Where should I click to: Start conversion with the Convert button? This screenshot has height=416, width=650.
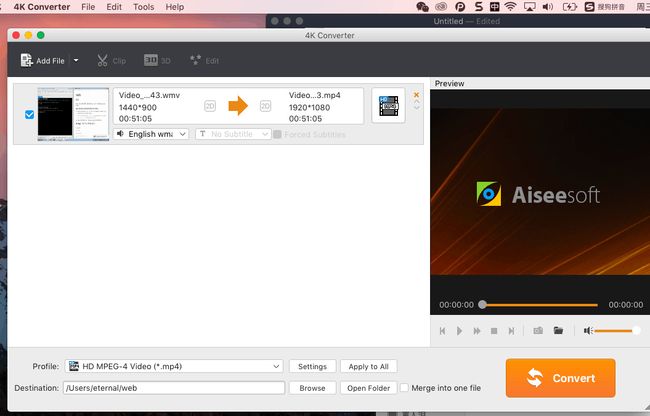click(x=560, y=378)
